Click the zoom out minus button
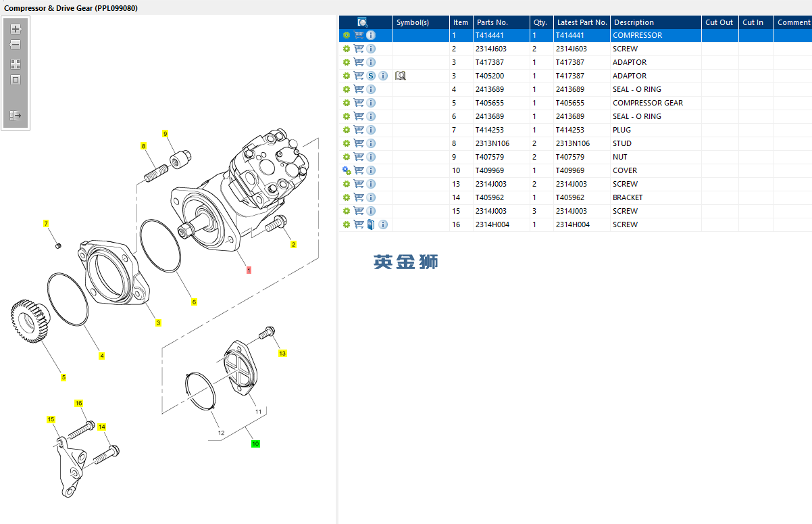812x524 pixels. click(x=16, y=45)
